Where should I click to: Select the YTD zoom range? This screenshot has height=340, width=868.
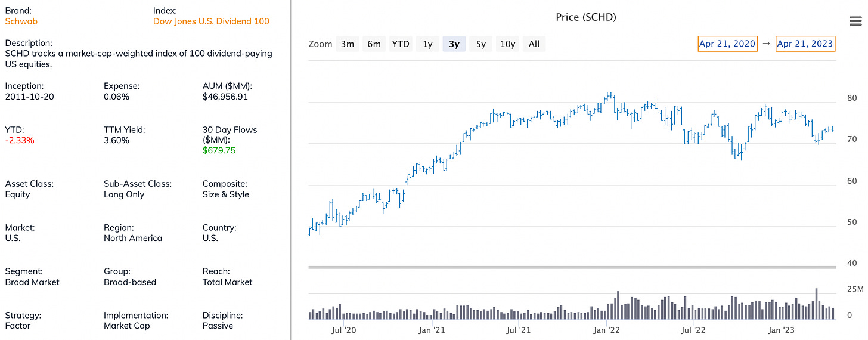coord(401,44)
